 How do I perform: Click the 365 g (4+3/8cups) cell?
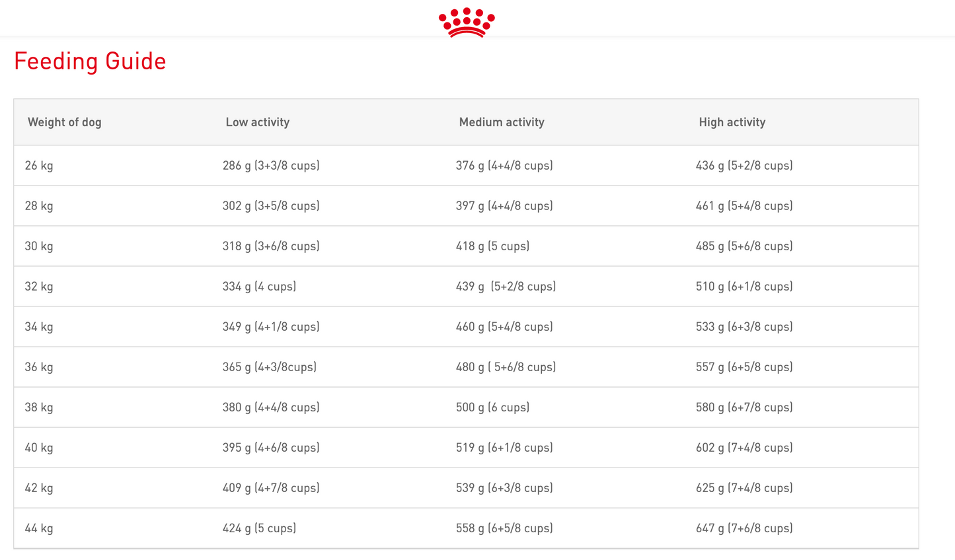[270, 367]
